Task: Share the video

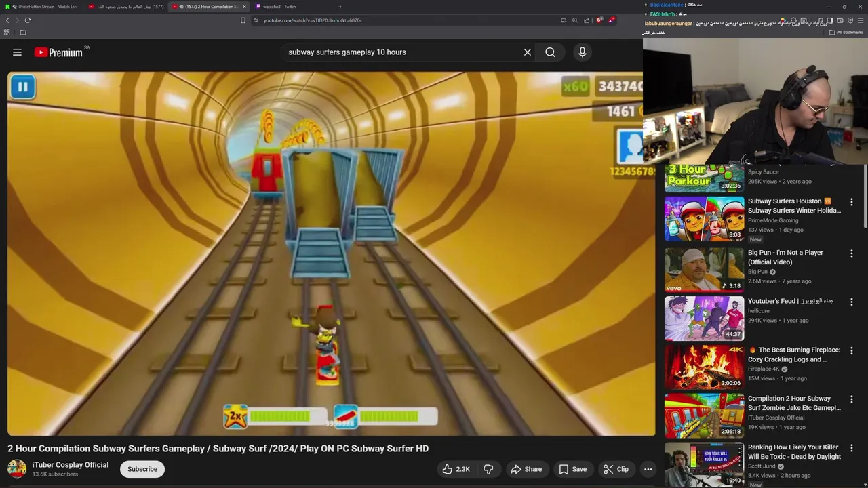Action: 526,469
